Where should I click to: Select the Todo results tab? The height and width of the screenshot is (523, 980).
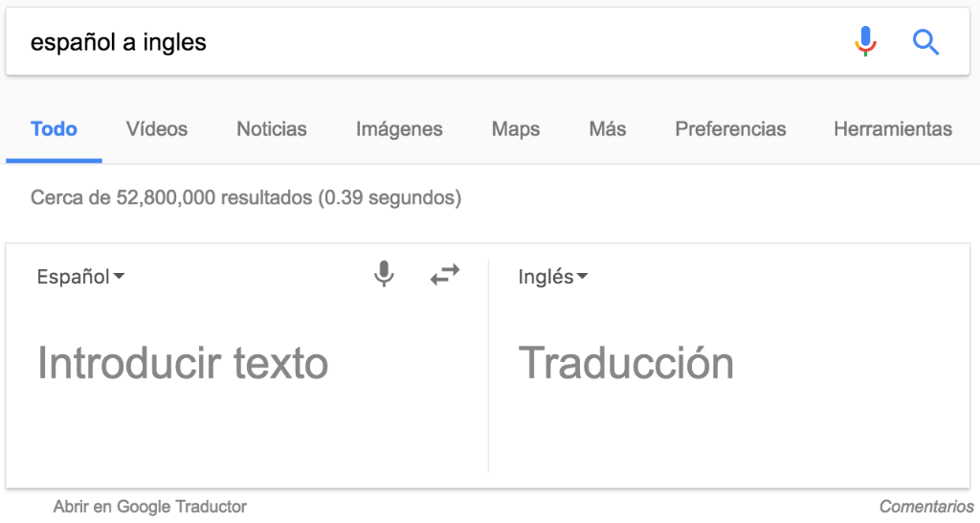click(x=54, y=129)
